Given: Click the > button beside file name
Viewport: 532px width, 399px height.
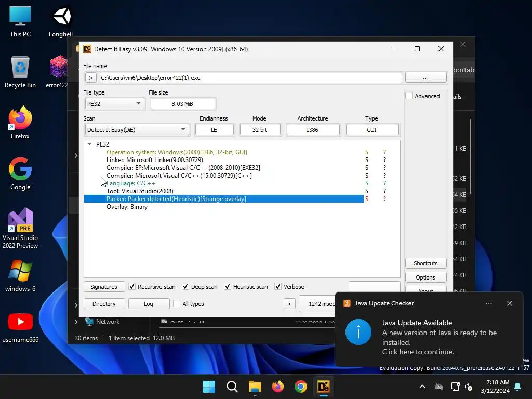Looking at the screenshot, I should [x=90, y=78].
